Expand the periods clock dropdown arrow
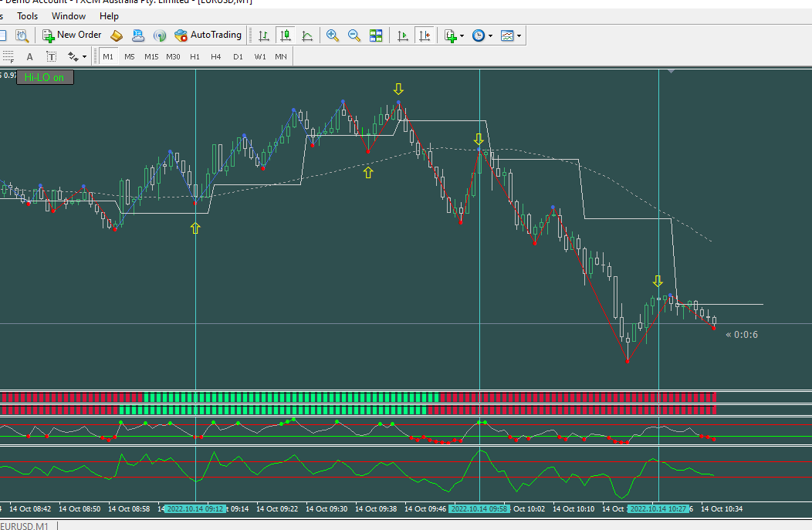812x530 pixels. click(x=490, y=35)
